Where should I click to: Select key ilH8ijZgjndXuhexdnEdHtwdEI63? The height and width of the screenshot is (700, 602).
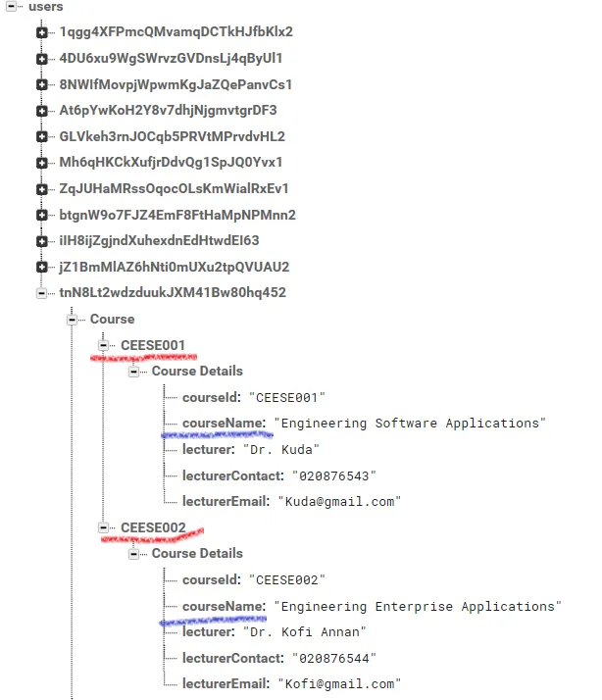pyautogui.click(x=159, y=240)
